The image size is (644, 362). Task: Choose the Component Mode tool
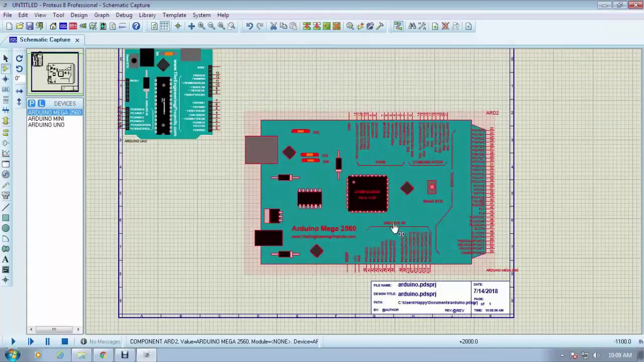pyautogui.click(x=6, y=69)
